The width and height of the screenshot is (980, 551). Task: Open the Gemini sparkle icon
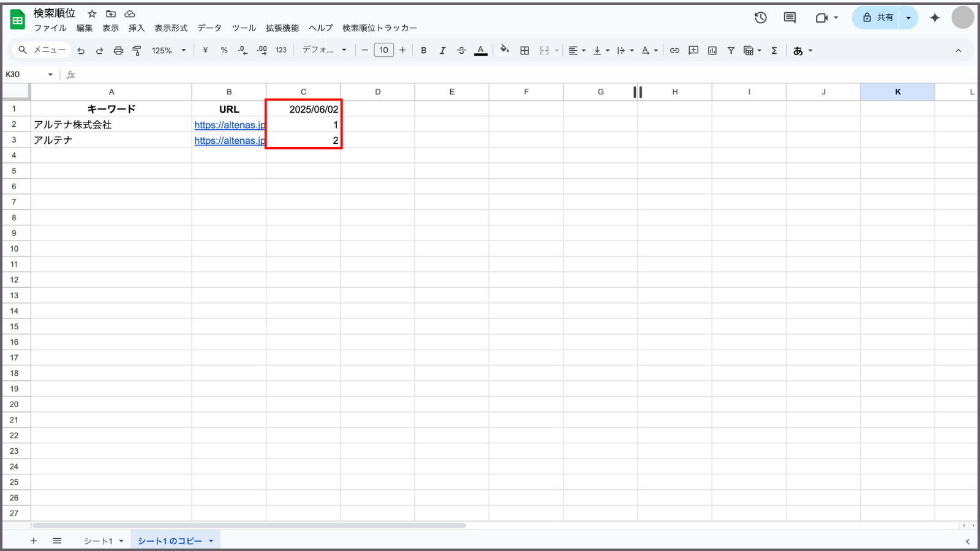935,18
